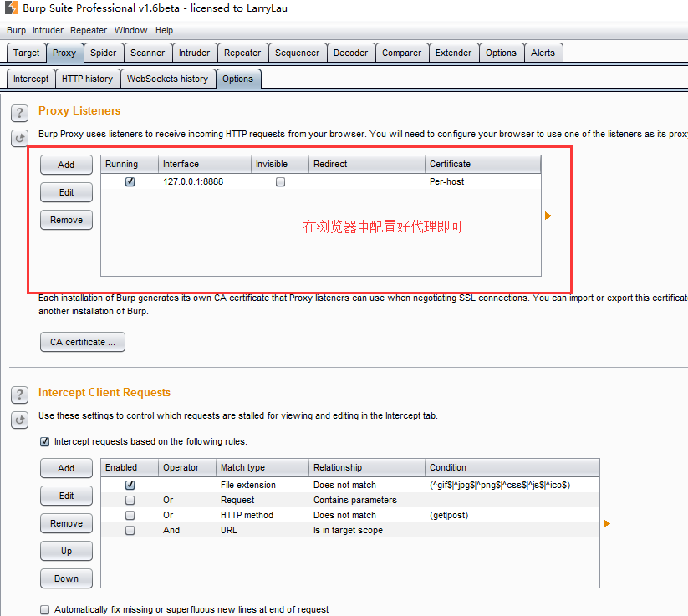Click the Burp Suite logo icon
The image size is (688, 616).
(x=11, y=8)
